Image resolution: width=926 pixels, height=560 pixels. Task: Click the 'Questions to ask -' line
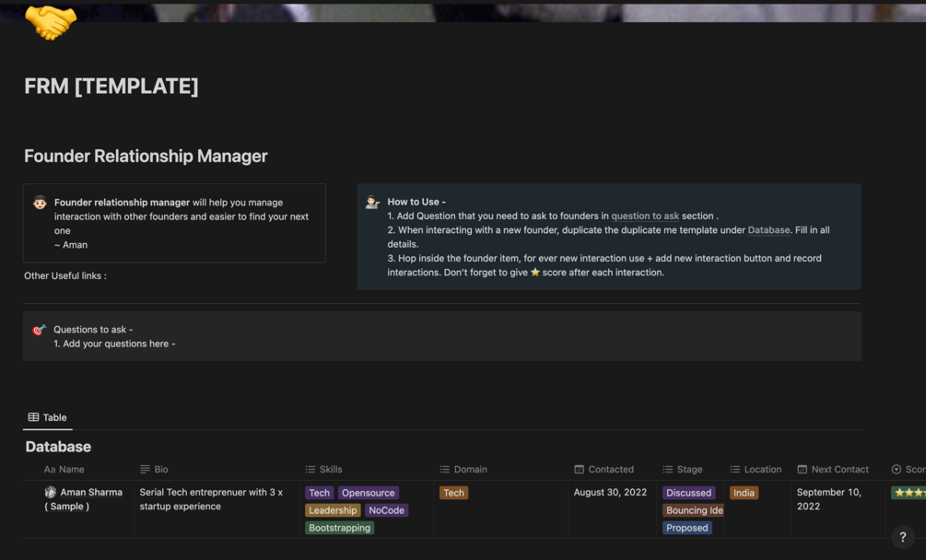pyautogui.click(x=93, y=330)
